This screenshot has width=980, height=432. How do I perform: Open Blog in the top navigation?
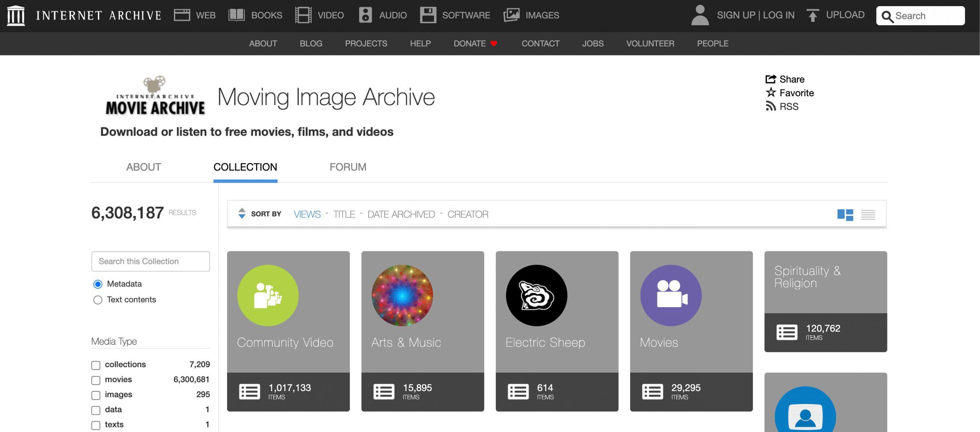coord(311,43)
